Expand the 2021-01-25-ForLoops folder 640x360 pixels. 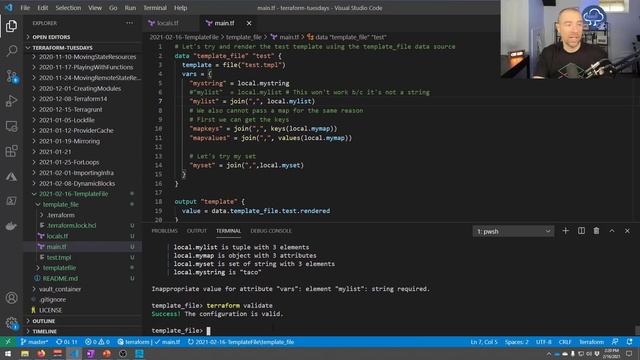tap(69, 162)
